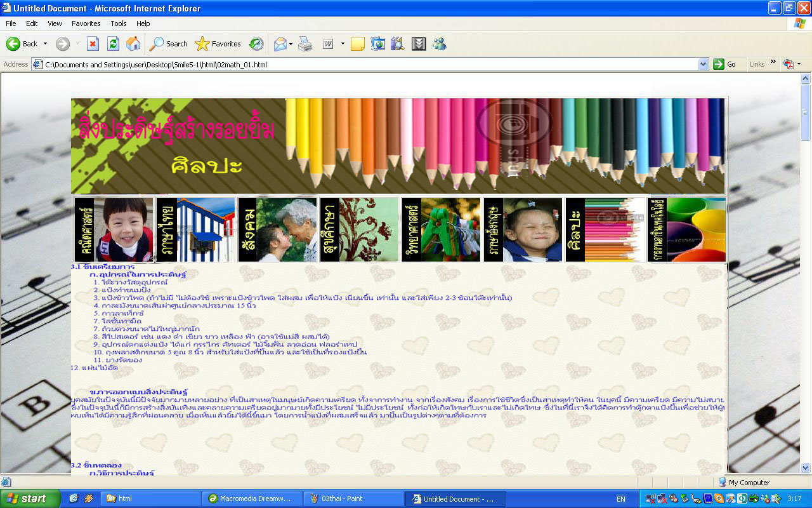Viewport: 812px width, 508px height.
Task: Open the Help menu
Action: 143,23
